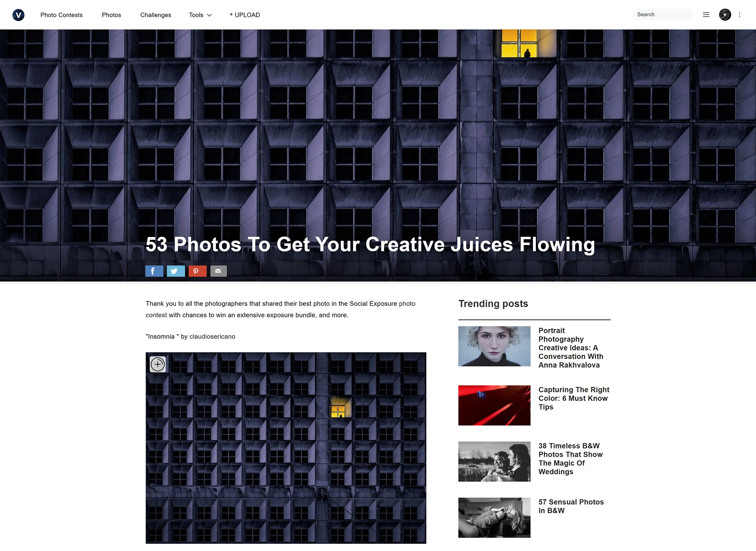The width and height of the screenshot is (756, 551).
Task: Share the post on Twitter
Action: 176,271
